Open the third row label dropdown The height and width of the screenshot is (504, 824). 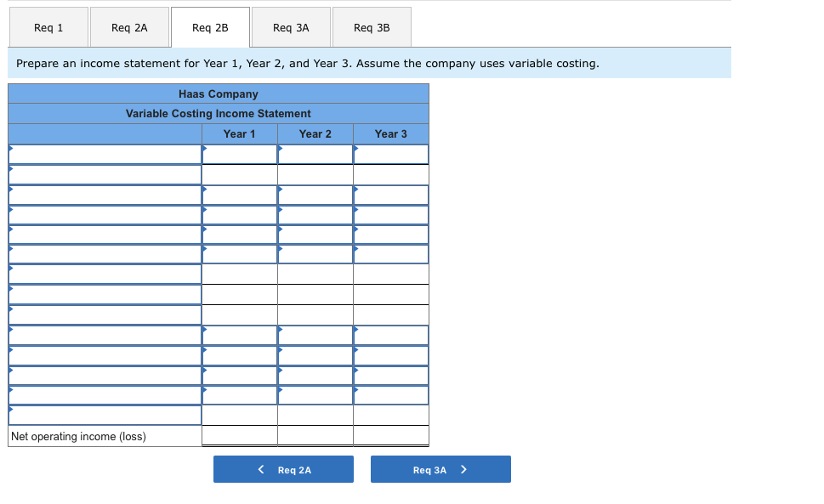coord(105,195)
